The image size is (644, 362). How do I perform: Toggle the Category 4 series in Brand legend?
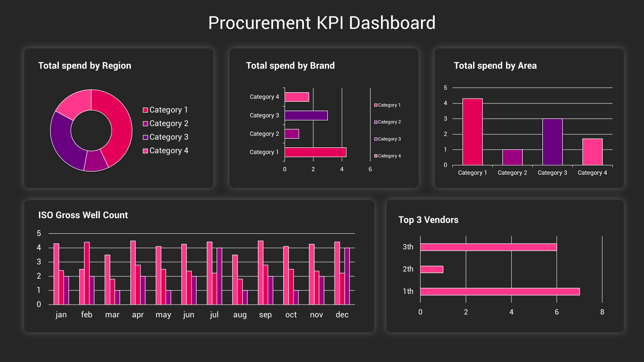376,156
